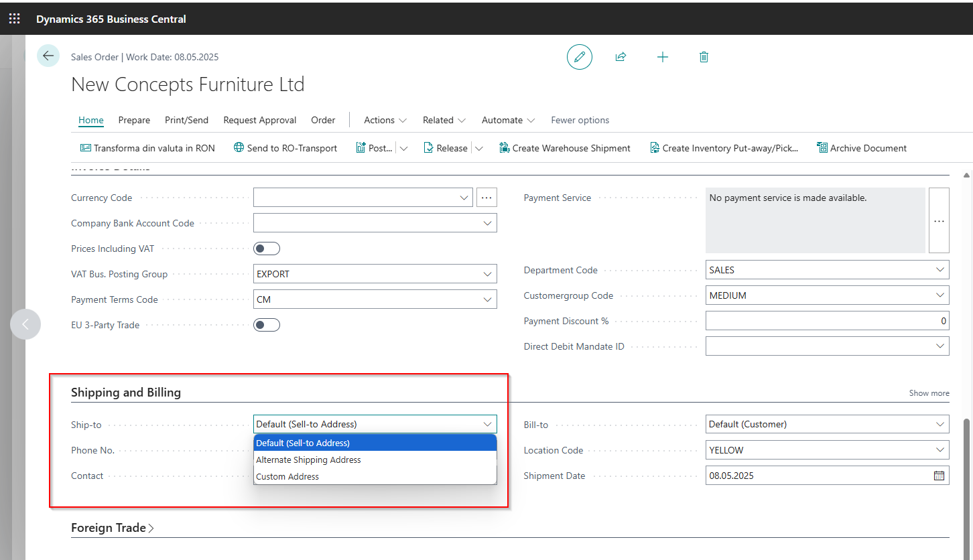
Task: Select Default (Sell-to Address) list option
Action: 375,443
